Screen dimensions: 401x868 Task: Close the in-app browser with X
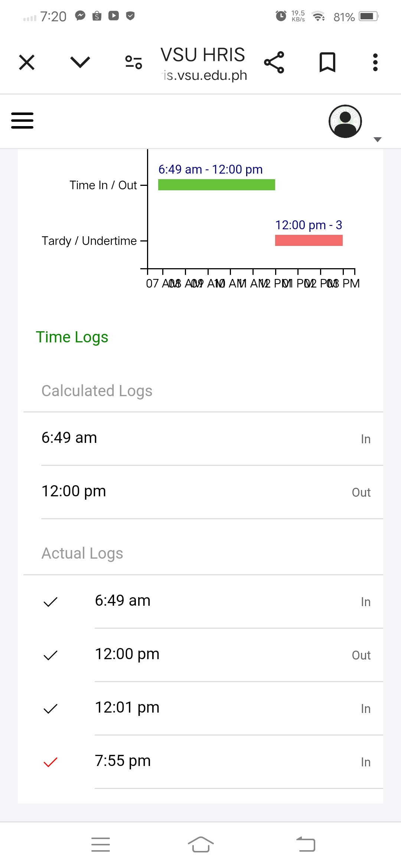point(27,62)
